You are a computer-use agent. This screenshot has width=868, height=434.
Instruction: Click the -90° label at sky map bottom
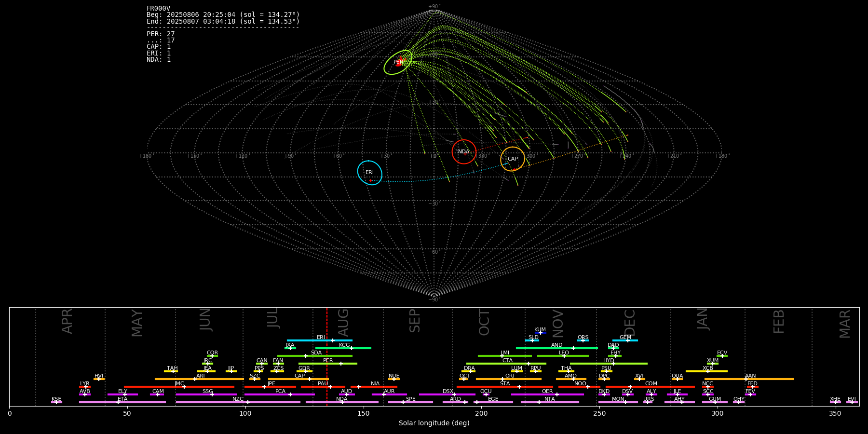[x=434, y=300]
